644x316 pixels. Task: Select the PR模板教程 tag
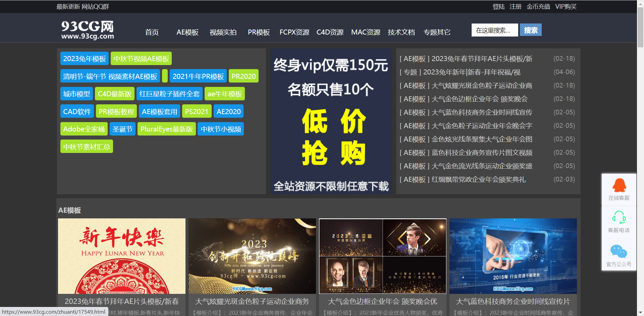click(116, 111)
